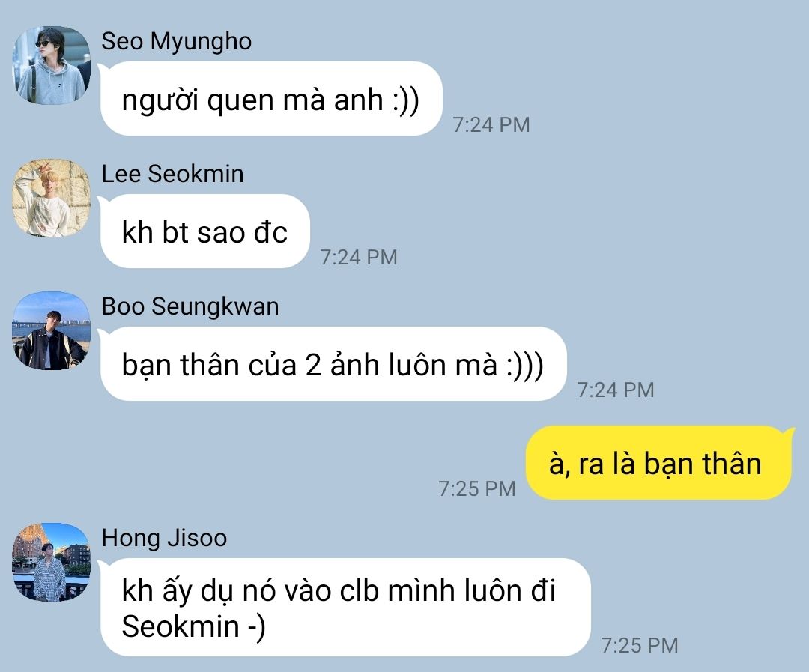Image resolution: width=809 pixels, height=672 pixels.
Task: Select Hong Jisoo's message about clb
Action: tap(345, 608)
